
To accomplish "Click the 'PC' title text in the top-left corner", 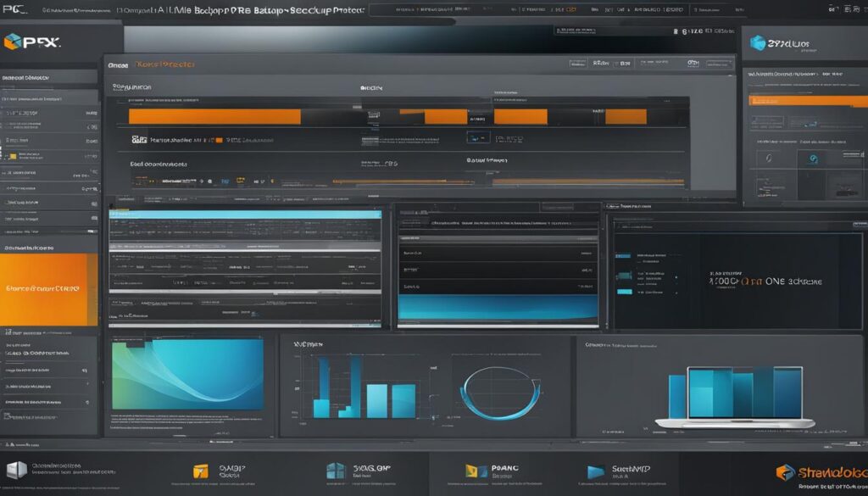I will [14, 8].
